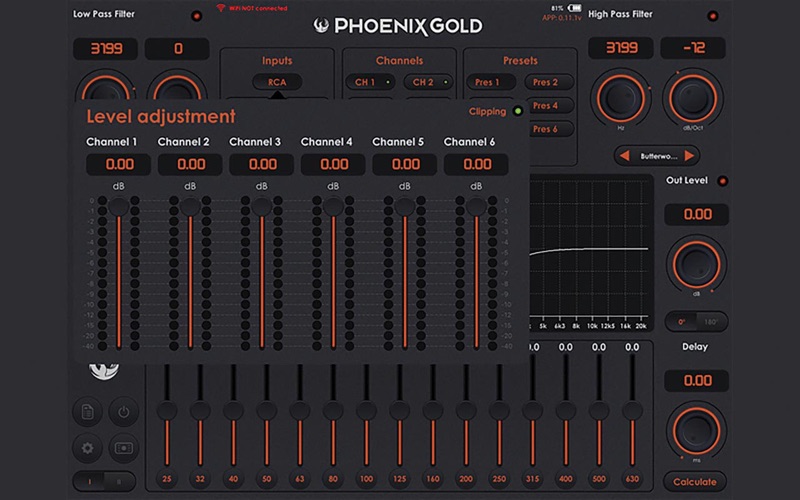Click Channel 4 level value field

point(333,164)
